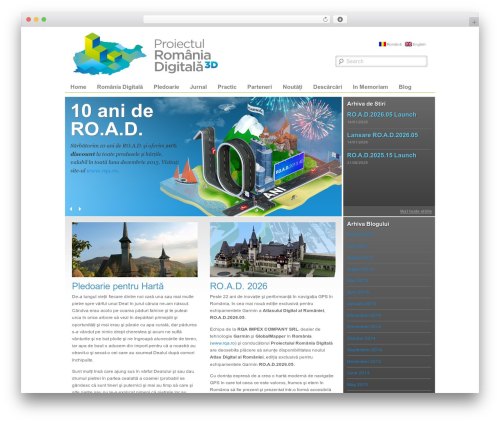Go to the In Memoriam page
Image resolution: width=500 pixels, height=423 pixels.
(x=370, y=87)
